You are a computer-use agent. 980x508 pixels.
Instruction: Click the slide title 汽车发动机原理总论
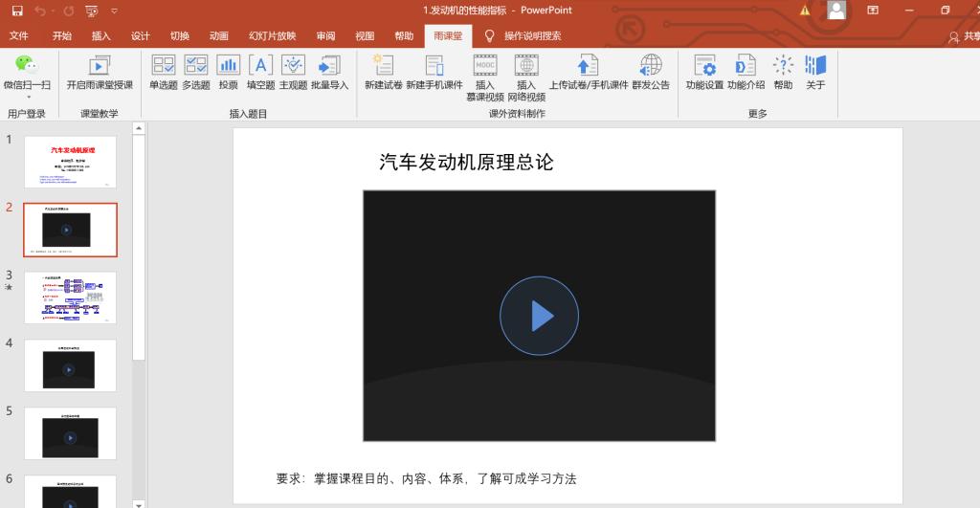pos(466,163)
